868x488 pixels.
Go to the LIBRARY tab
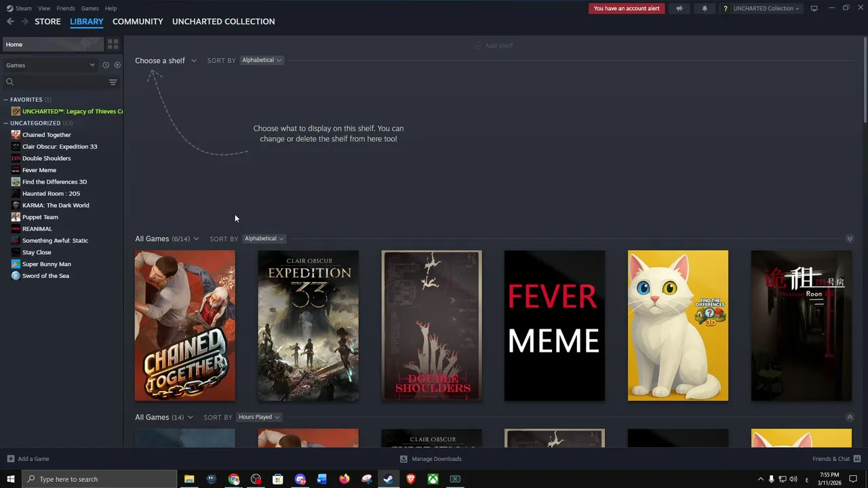click(x=87, y=22)
